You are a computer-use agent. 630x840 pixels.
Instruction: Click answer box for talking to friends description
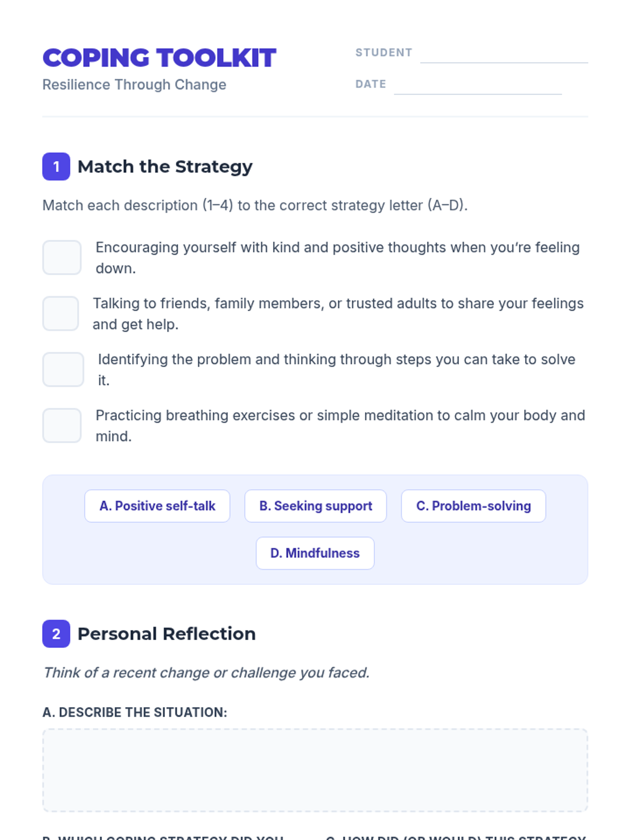(61, 314)
